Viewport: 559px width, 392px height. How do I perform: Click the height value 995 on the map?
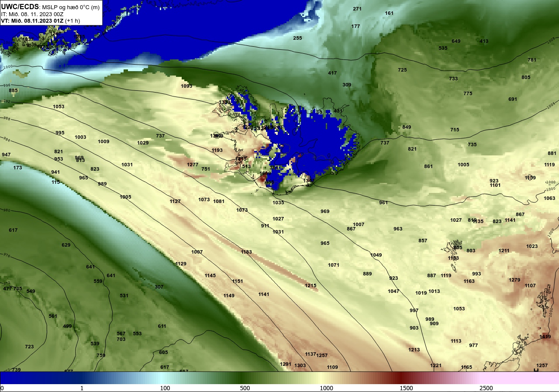pyautogui.click(x=60, y=133)
